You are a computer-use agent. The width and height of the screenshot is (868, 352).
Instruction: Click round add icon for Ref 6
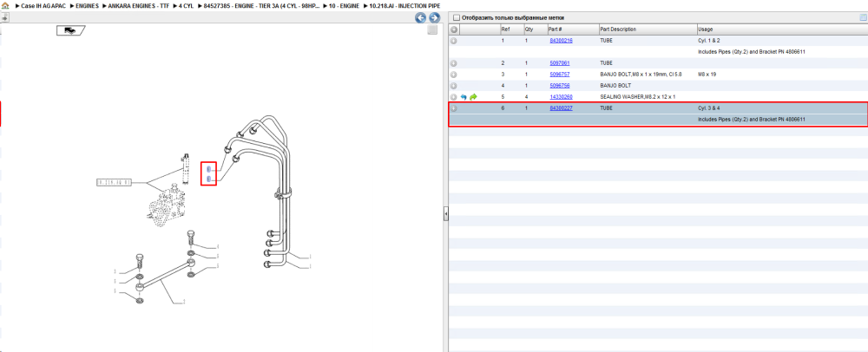(453, 108)
